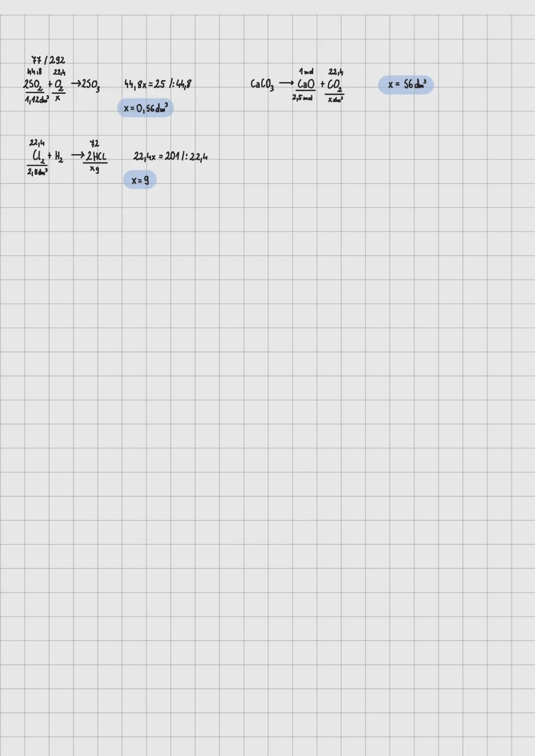The image size is (535, 756).
Task: Select the CaCO3 reactant formula
Action: point(262,84)
